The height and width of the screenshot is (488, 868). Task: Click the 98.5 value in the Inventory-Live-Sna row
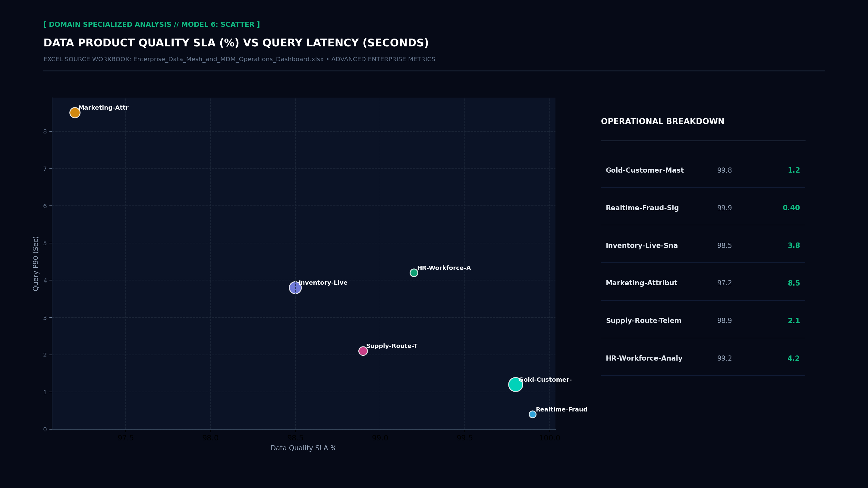725,246
